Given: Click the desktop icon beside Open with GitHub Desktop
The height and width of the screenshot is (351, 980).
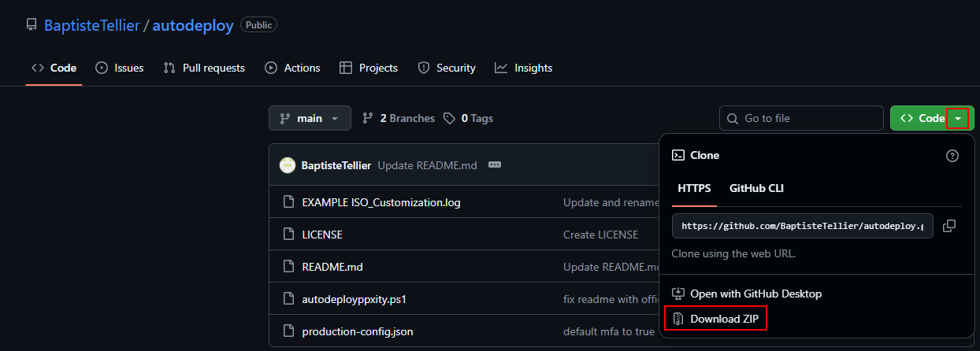Looking at the screenshot, I should [x=677, y=294].
